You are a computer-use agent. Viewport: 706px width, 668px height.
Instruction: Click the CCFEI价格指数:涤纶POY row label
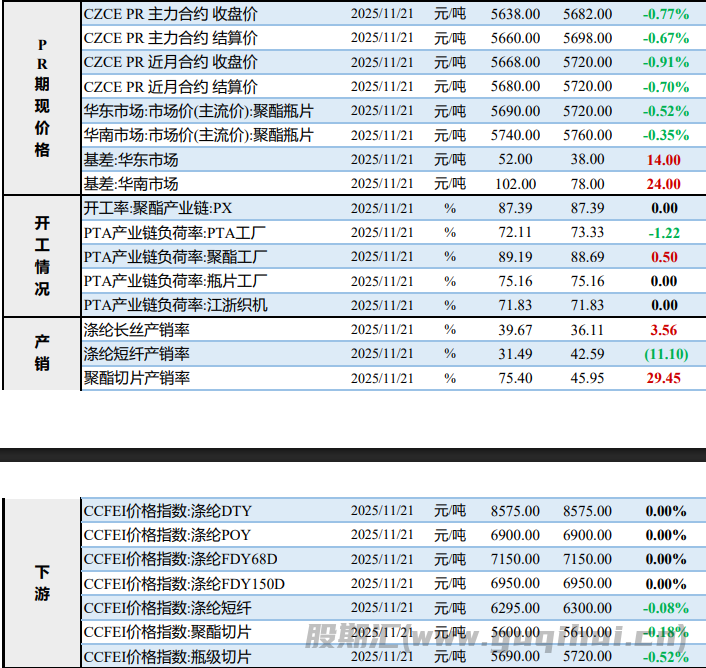(x=167, y=535)
